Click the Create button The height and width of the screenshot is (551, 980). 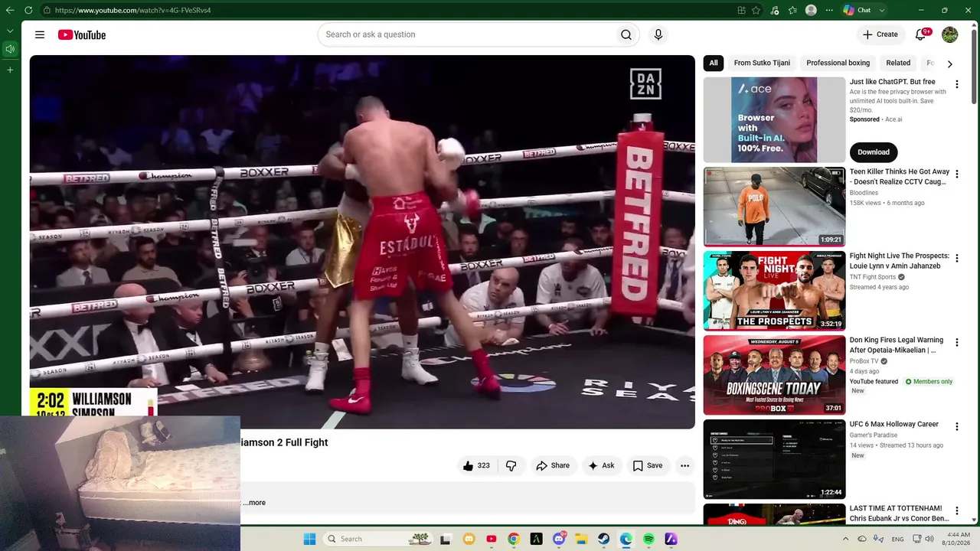point(880,34)
